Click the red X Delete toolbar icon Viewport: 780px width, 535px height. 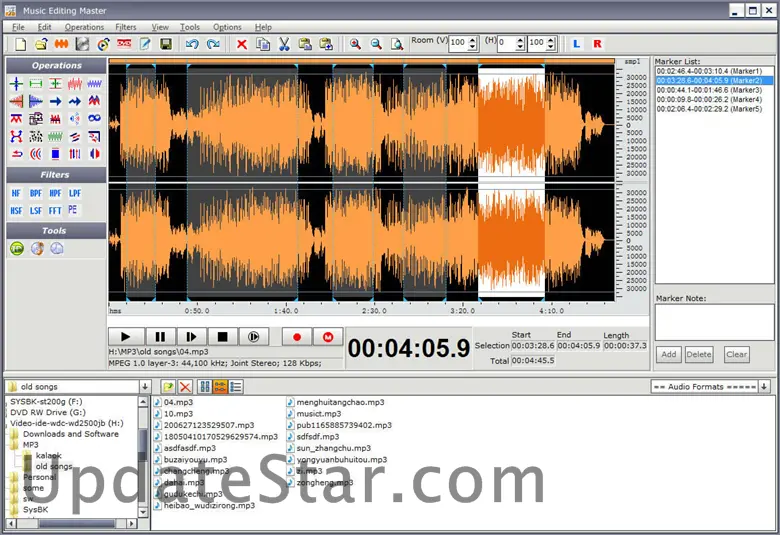coord(242,44)
